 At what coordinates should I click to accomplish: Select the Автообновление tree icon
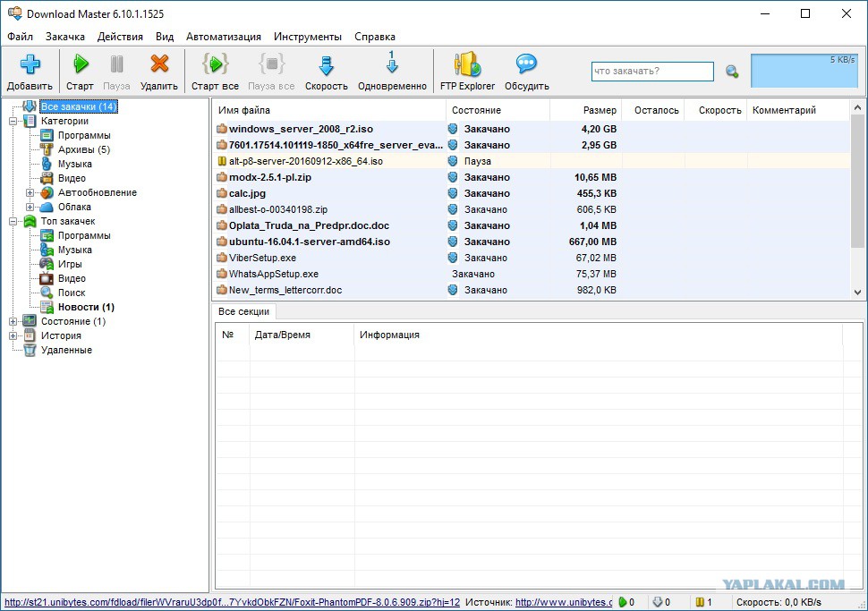[47, 192]
